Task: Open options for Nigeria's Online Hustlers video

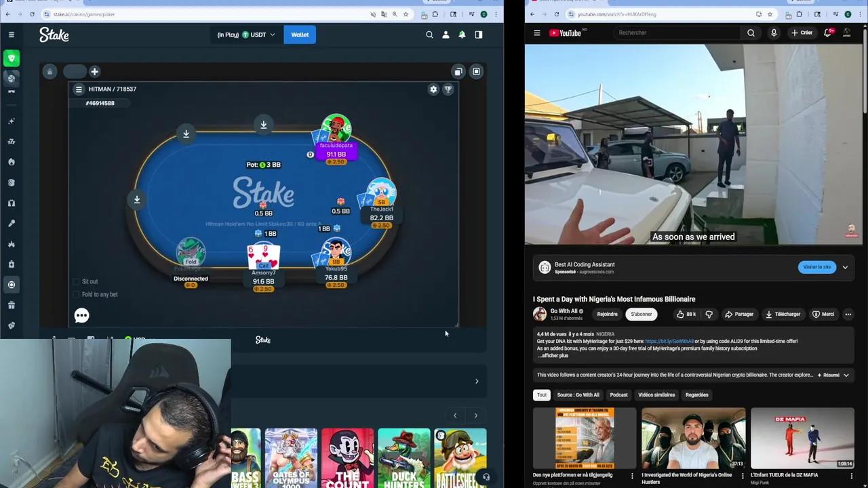Action: [x=741, y=476]
